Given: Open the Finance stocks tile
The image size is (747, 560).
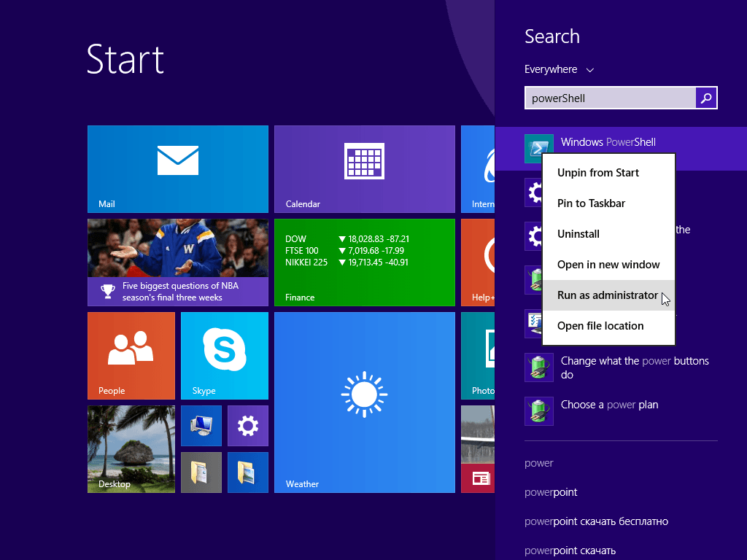Looking at the screenshot, I should 364,262.
